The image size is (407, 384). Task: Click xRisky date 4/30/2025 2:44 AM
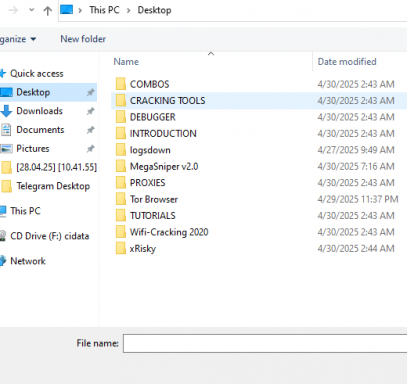point(356,249)
